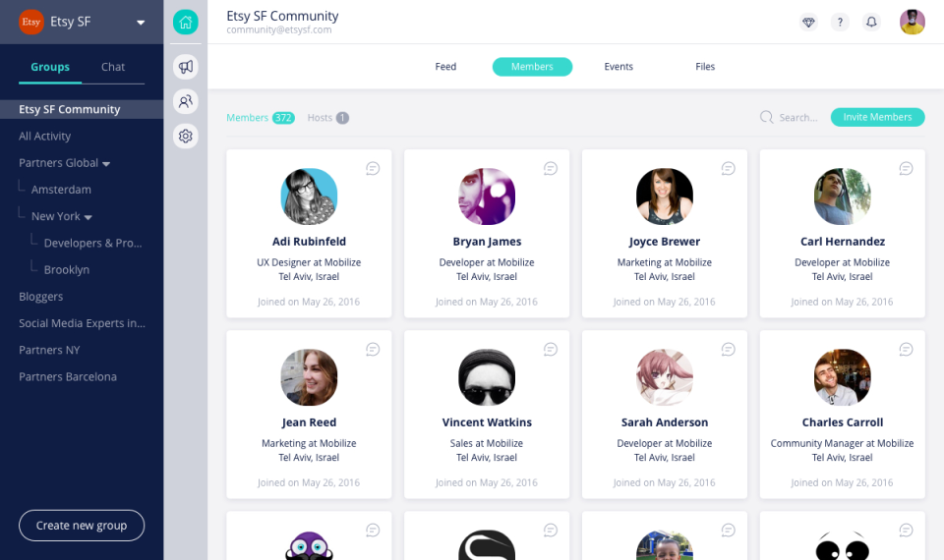Open the user profile avatar in header
This screenshot has width=944, height=560.
[x=913, y=23]
